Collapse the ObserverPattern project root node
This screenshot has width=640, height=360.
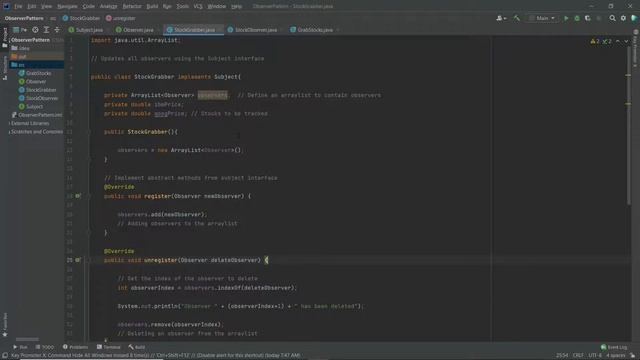9,40
